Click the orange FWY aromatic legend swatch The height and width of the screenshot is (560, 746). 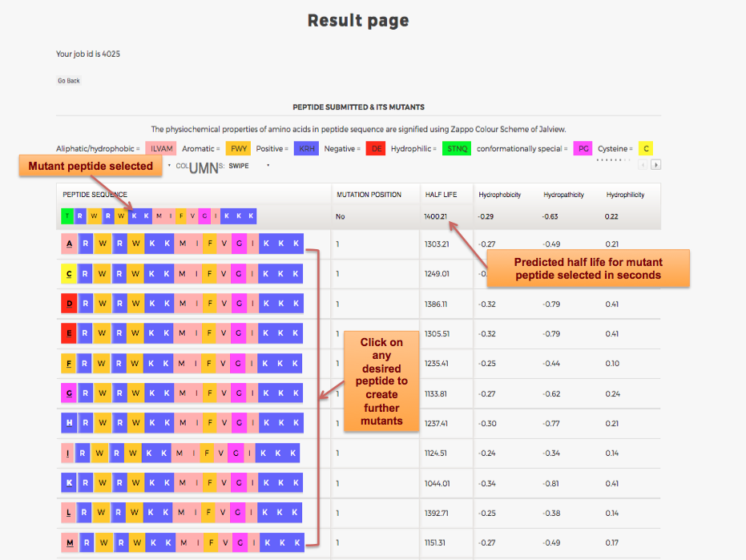pyautogui.click(x=238, y=148)
